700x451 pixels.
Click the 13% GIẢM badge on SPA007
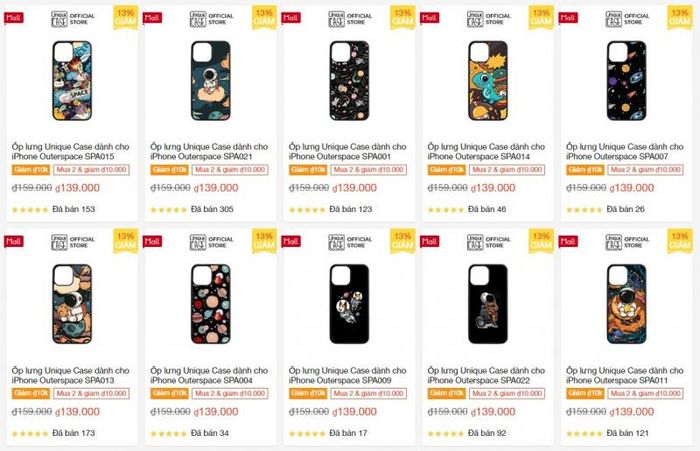click(x=680, y=16)
